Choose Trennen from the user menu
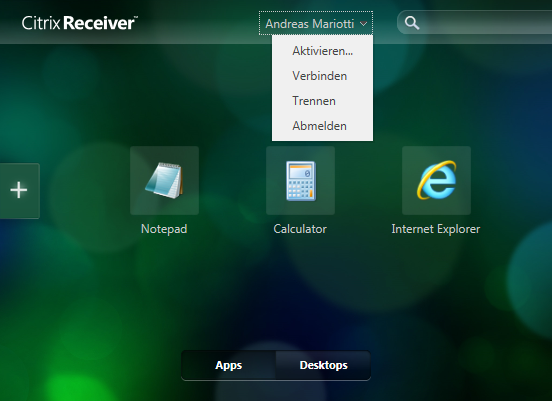This screenshot has height=401, width=552. [322, 101]
